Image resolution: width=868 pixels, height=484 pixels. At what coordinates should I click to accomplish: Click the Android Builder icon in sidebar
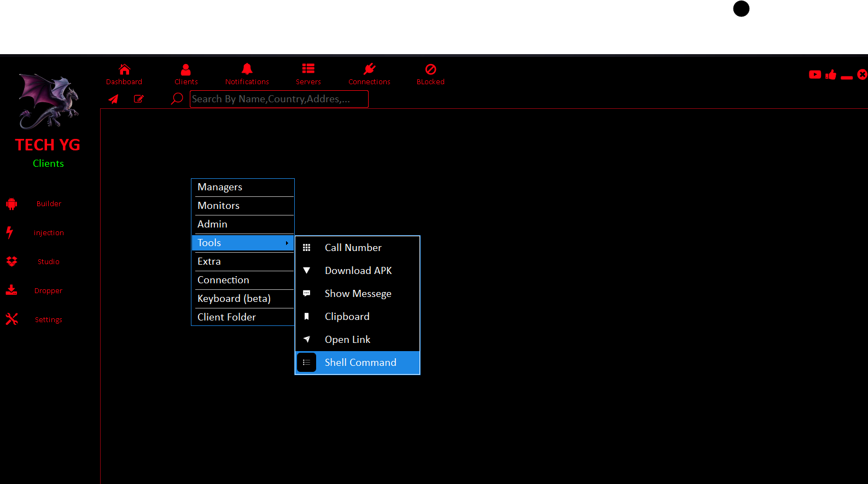11,204
